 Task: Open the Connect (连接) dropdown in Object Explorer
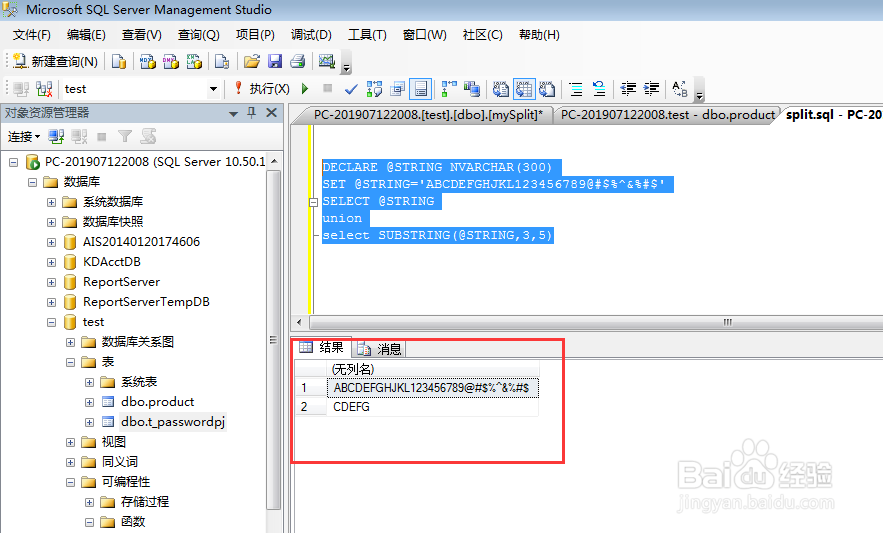coord(24,136)
